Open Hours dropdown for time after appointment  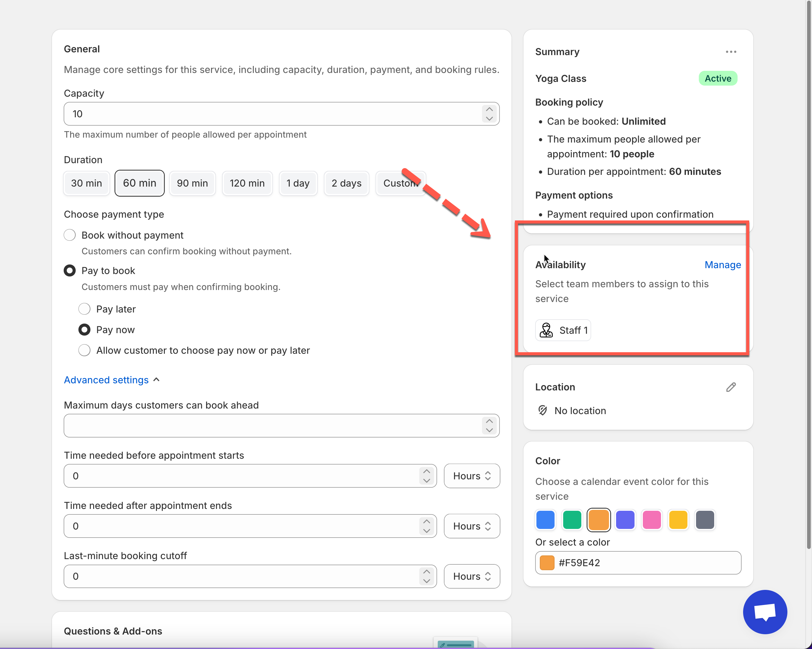click(472, 526)
